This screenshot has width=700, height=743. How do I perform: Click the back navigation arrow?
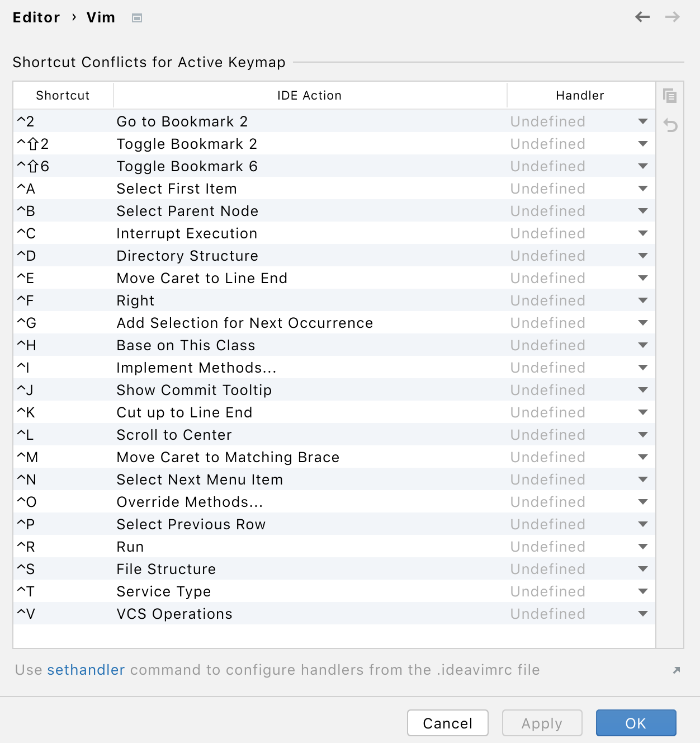[x=642, y=17]
